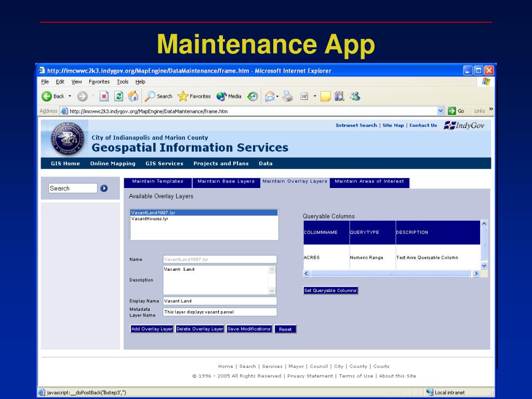Image resolution: width=532 pixels, height=399 pixels.
Task: Open the Site Map link
Action: (x=393, y=125)
